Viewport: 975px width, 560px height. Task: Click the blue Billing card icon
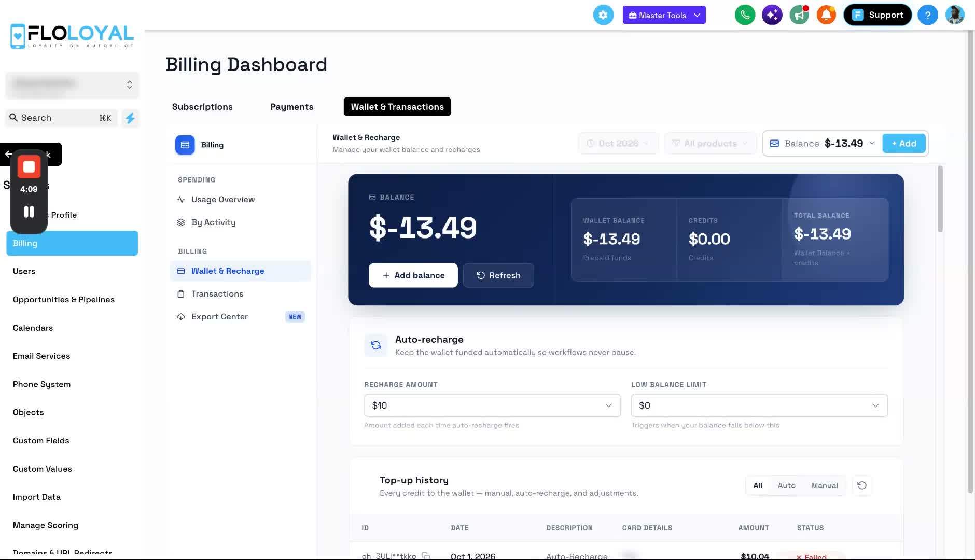(185, 145)
